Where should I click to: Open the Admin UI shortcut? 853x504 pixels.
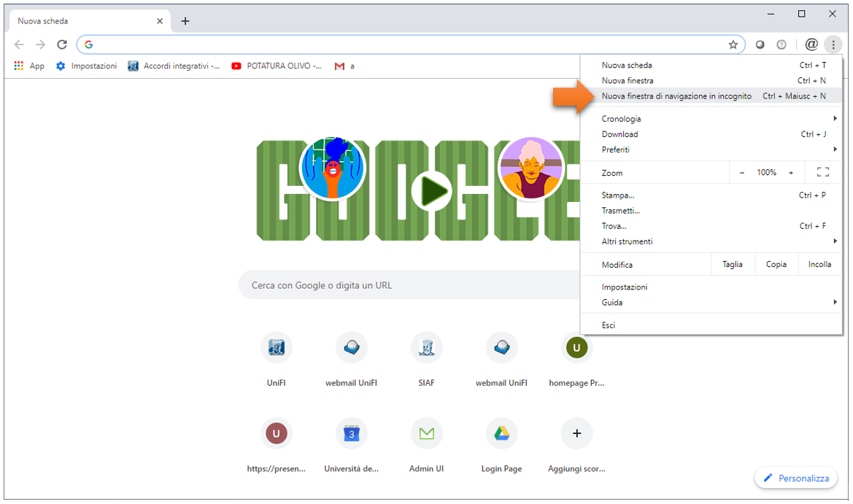click(426, 445)
